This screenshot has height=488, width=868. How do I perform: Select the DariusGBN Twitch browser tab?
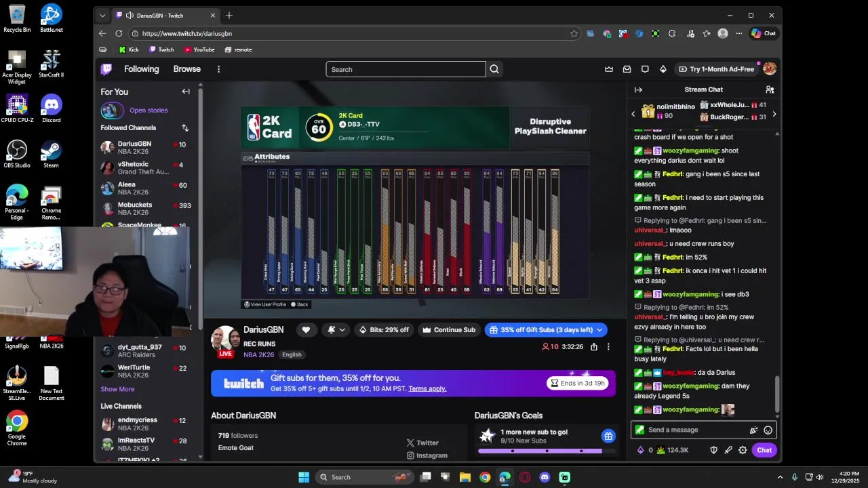[165, 15]
